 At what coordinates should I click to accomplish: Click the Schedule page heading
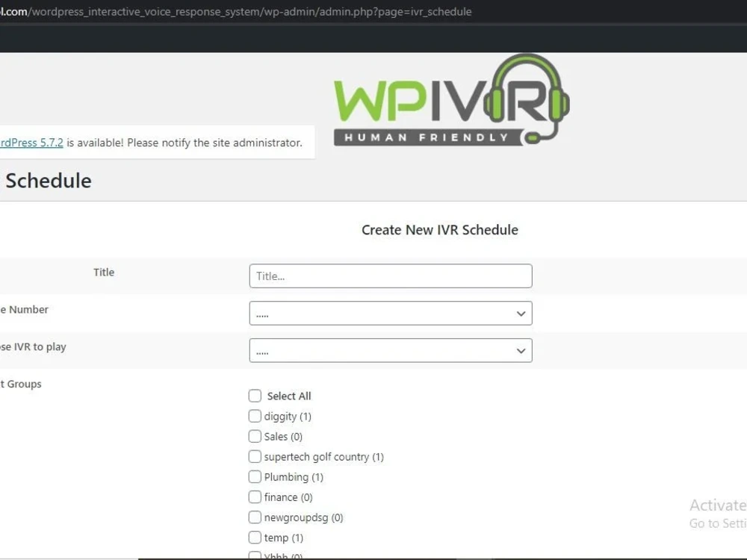(48, 181)
